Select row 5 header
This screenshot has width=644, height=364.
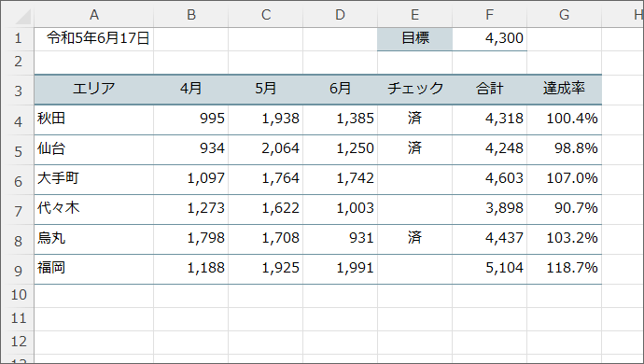click(x=18, y=149)
